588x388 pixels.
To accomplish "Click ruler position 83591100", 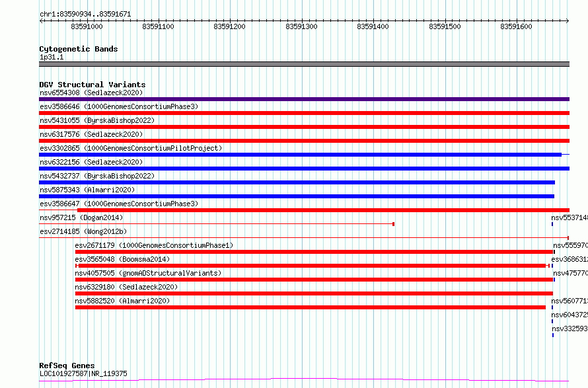I will click(x=159, y=26).
